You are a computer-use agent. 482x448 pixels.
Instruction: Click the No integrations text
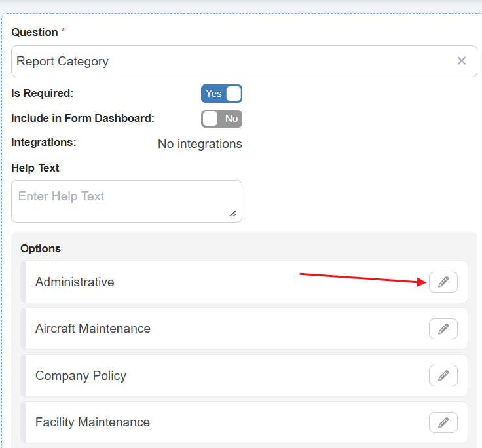coord(200,144)
